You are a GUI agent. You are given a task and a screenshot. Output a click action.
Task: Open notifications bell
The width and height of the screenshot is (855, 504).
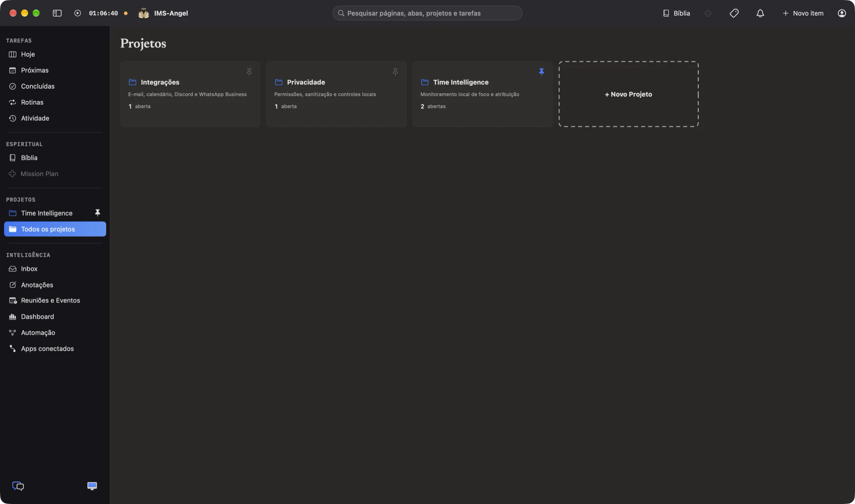pyautogui.click(x=760, y=13)
